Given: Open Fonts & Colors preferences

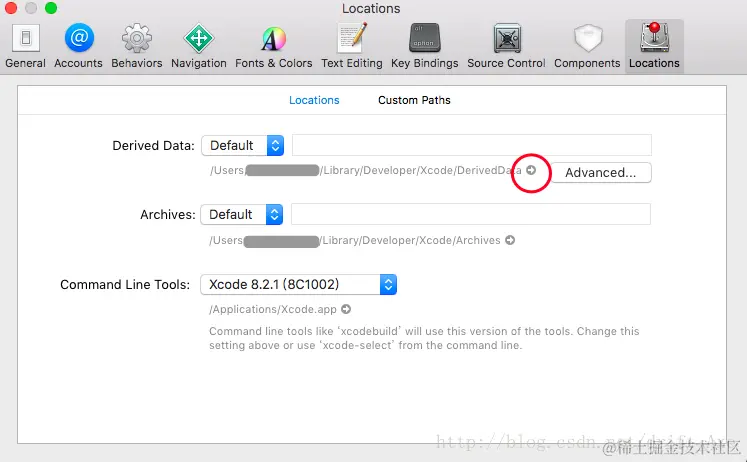Looking at the screenshot, I should click(x=273, y=47).
